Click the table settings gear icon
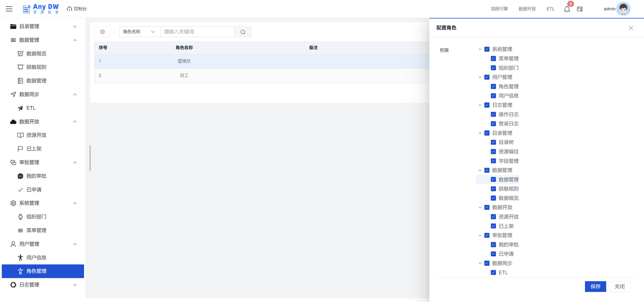This screenshot has width=644, height=302. click(x=102, y=32)
